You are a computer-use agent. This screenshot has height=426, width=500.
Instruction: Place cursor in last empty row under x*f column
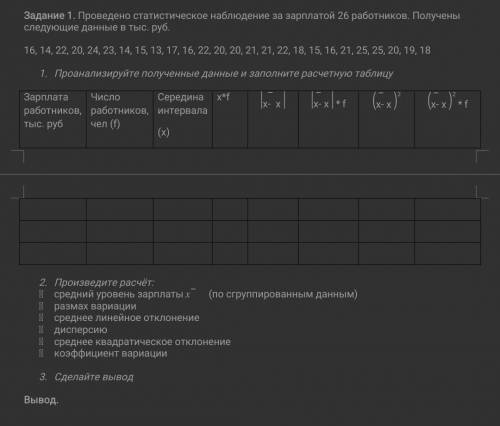(x=230, y=254)
